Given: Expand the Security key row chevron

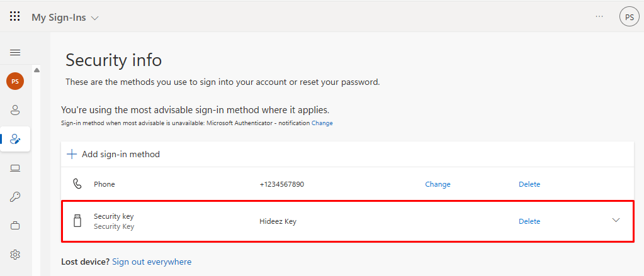Looking at the screenshot, I should [616, 220].
